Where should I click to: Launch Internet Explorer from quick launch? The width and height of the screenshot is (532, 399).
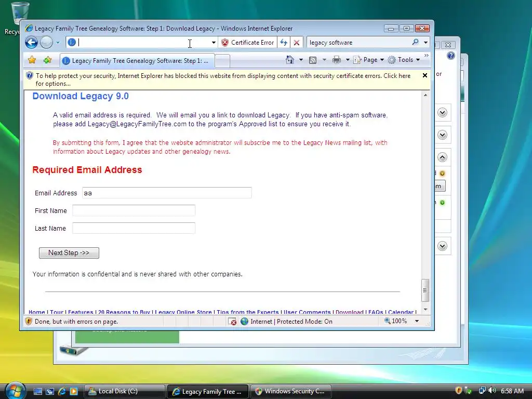[62, 391]
